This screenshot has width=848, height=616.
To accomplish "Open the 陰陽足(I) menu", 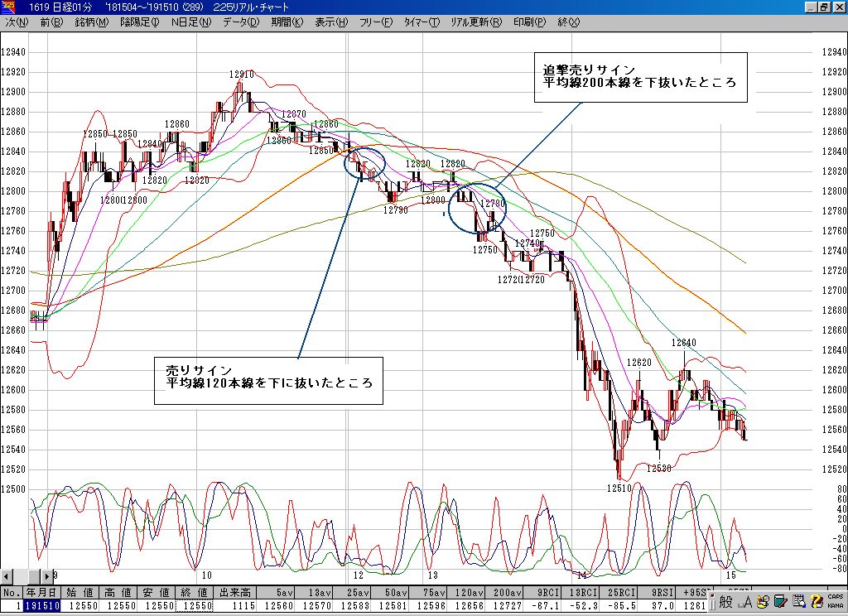I will coord(139,22).
